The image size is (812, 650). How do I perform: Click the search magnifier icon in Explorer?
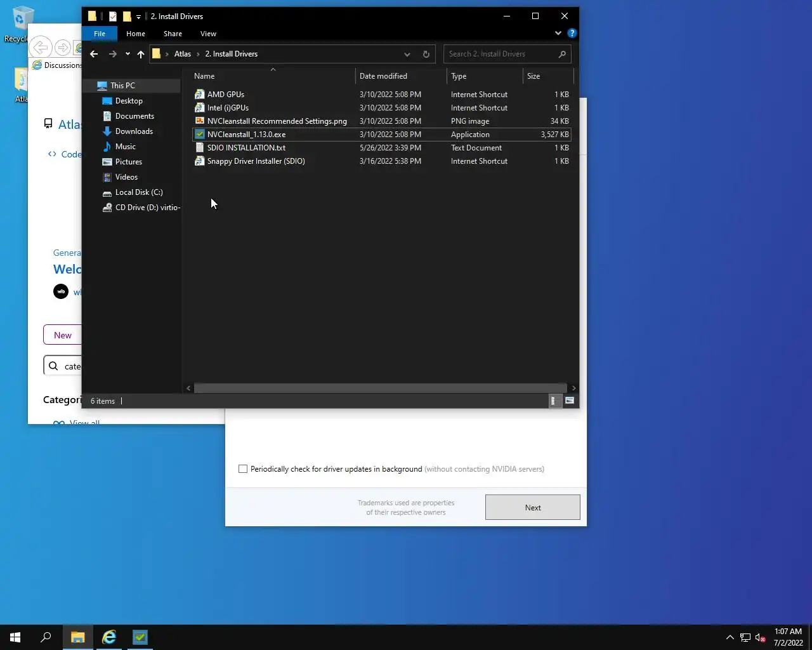tap(562, 54)
